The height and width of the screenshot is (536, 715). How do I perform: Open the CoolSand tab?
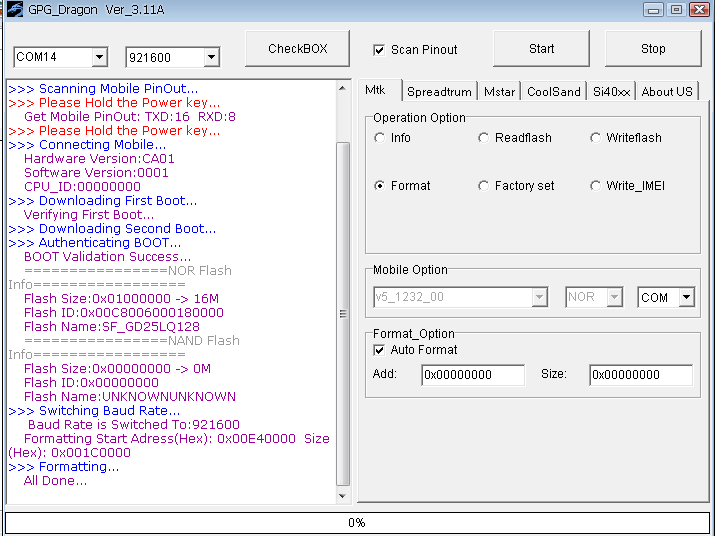(553, 91)
